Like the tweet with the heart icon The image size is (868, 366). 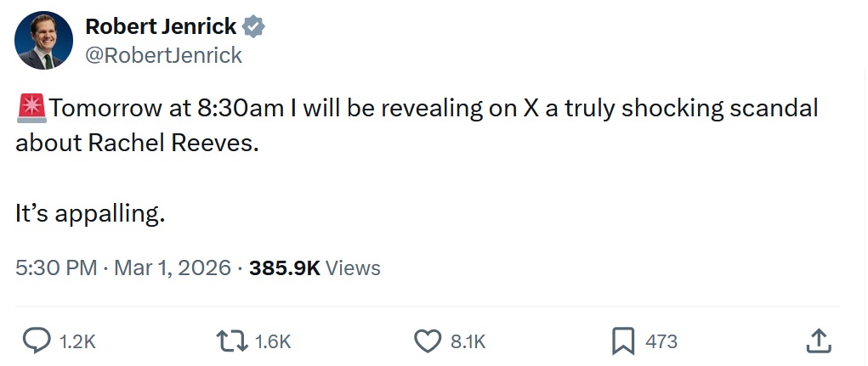pos(427,341)
